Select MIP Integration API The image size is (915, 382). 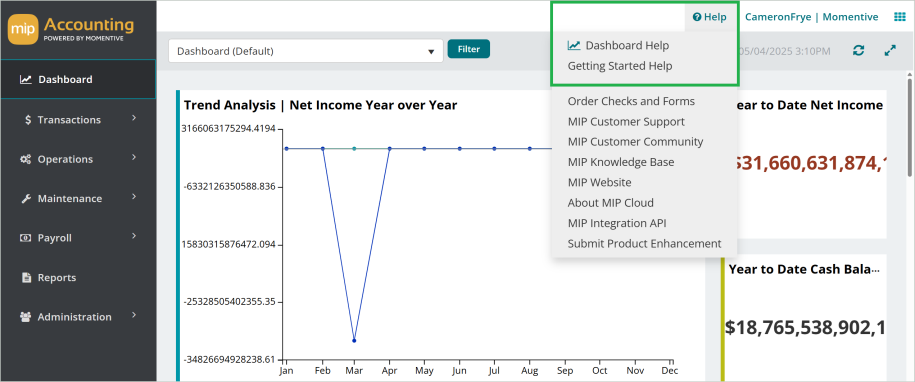pyautogui.click(x=617, y=223)
